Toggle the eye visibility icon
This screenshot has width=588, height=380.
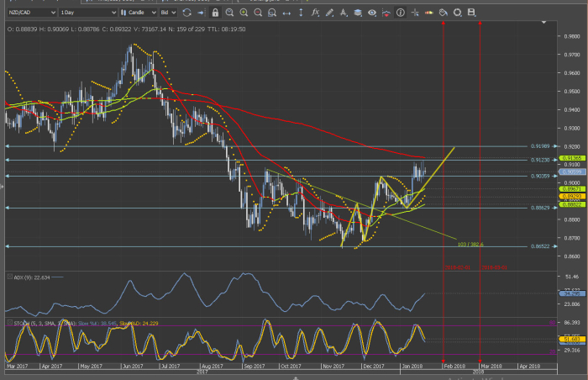click(x=372, y=13)
